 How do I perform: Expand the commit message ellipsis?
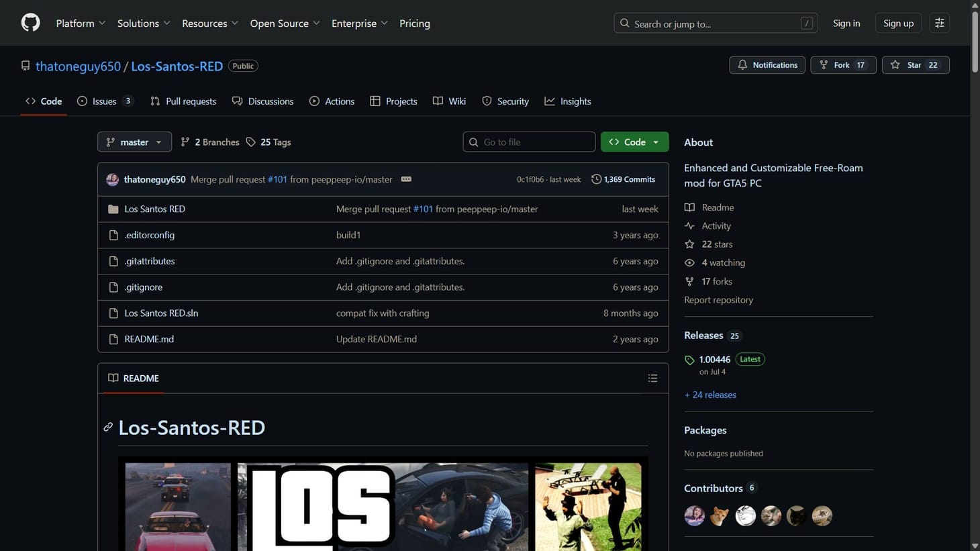pyautogui.click(x=405, y=179)
